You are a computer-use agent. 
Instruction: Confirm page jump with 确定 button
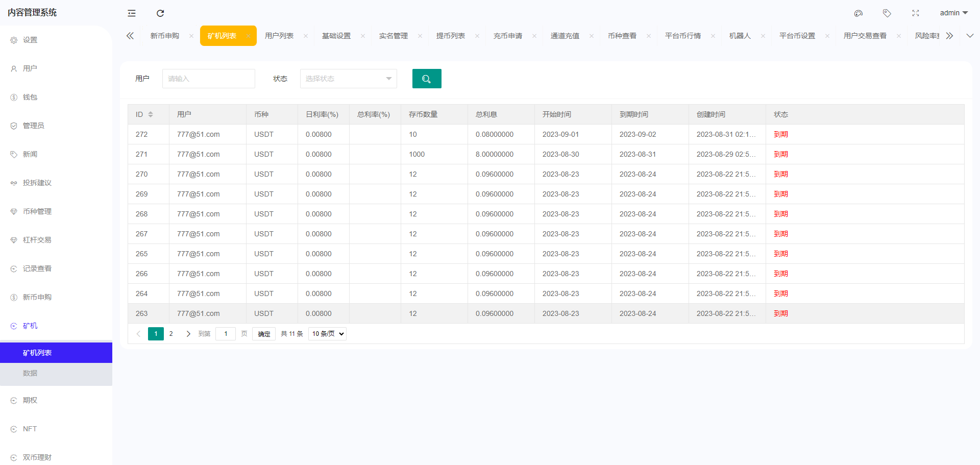[263, 333]
